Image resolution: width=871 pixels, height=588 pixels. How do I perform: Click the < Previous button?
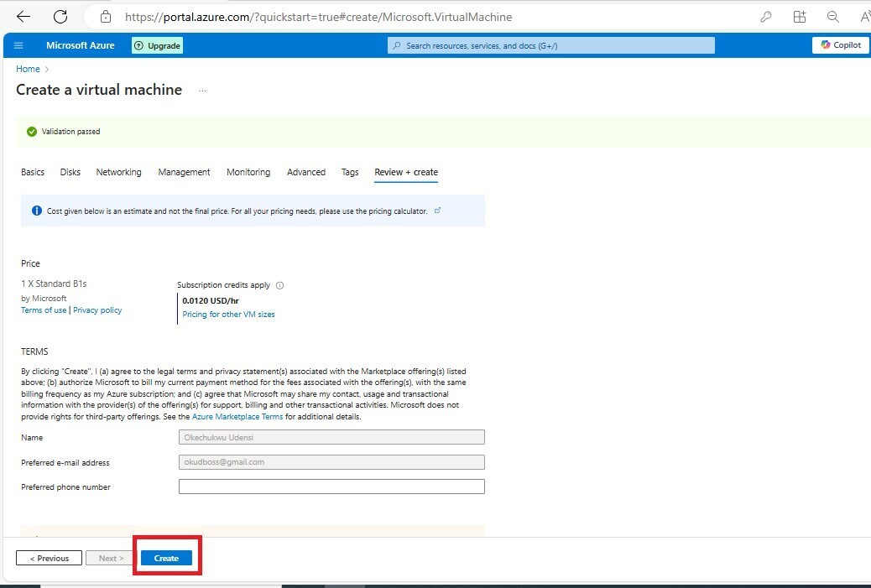pos(49,558)
